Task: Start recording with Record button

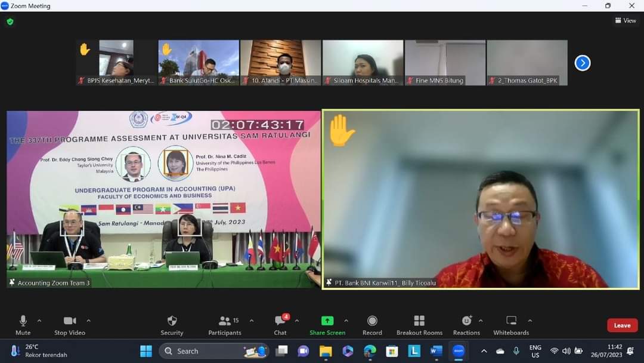Action: pyautogui.click(x=372, y=324)
